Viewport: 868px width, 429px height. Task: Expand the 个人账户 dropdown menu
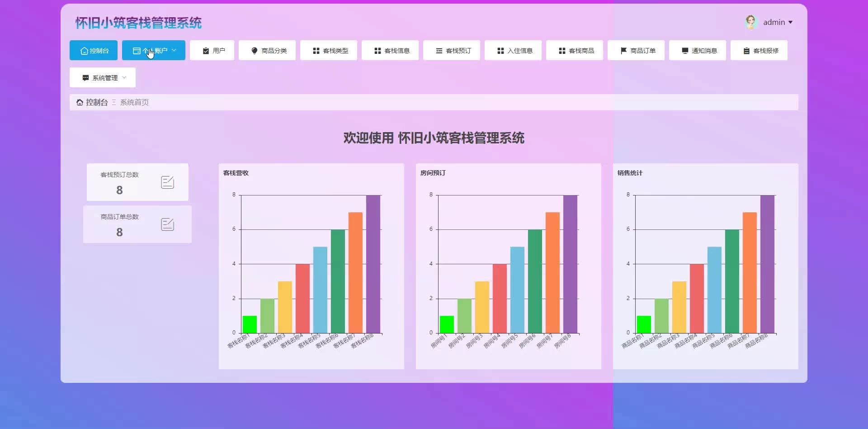coord(154,50)
